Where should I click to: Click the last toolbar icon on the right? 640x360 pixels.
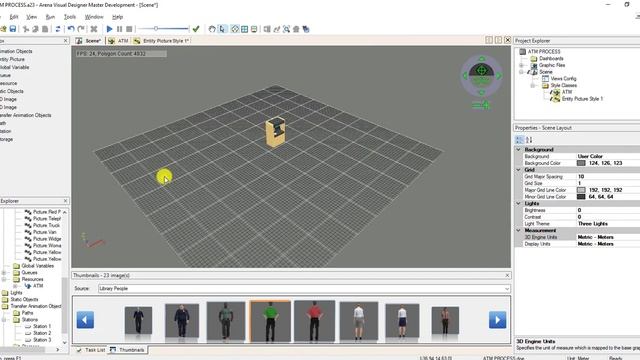(x=306, y=29)
